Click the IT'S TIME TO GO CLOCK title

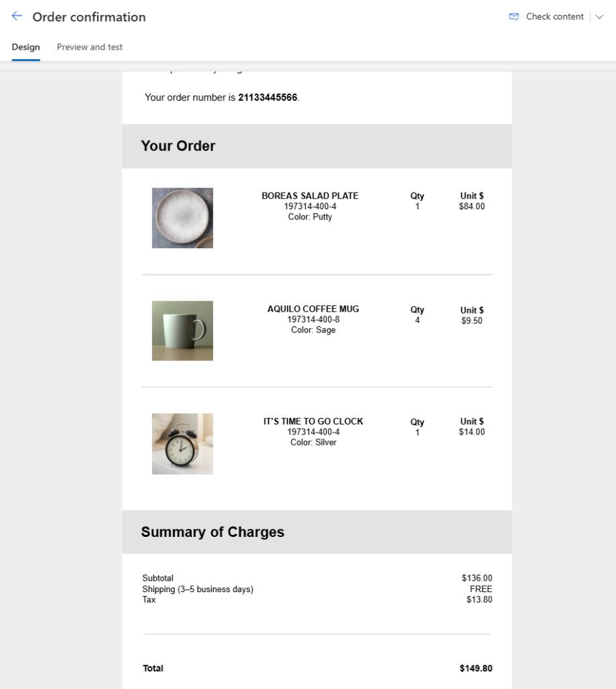(313, 421)
